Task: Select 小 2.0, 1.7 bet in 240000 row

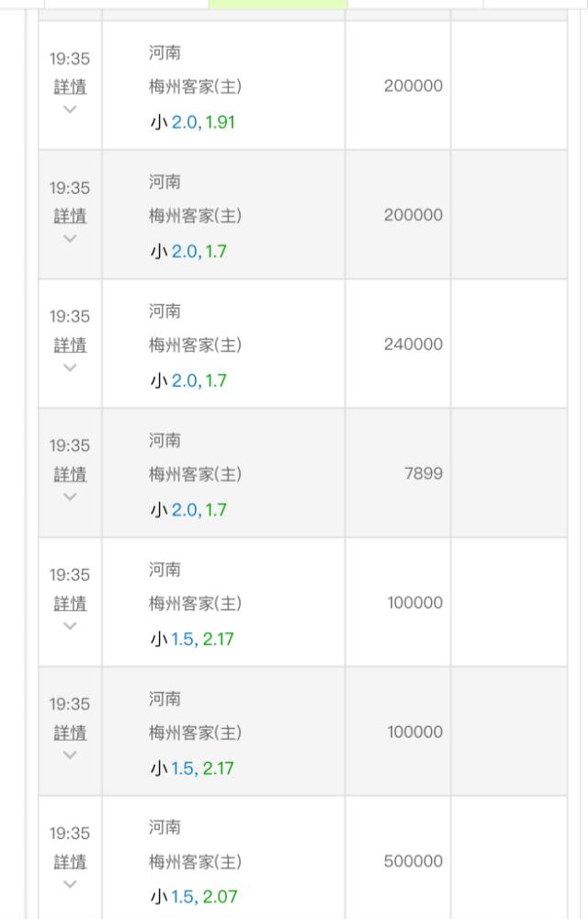Action: pos(188,380)
